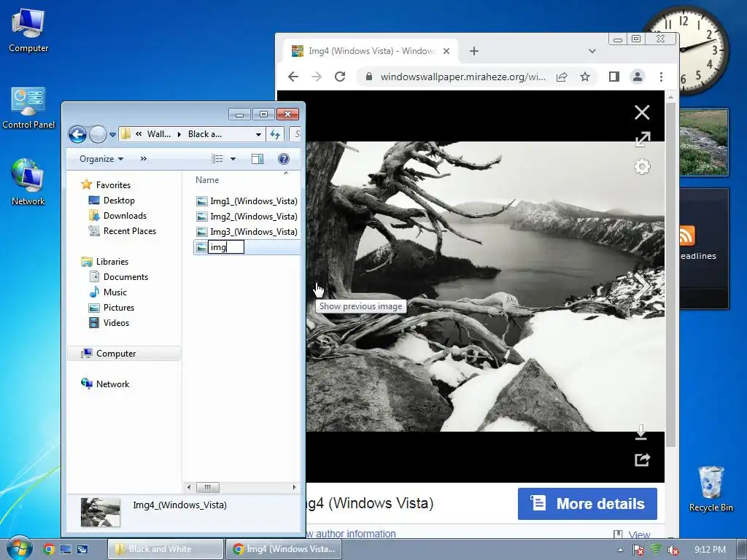747x560 pixels.
Task: Change view icon in Explorer toolbar
Action: pyautogui.click(x=217, y=158)
